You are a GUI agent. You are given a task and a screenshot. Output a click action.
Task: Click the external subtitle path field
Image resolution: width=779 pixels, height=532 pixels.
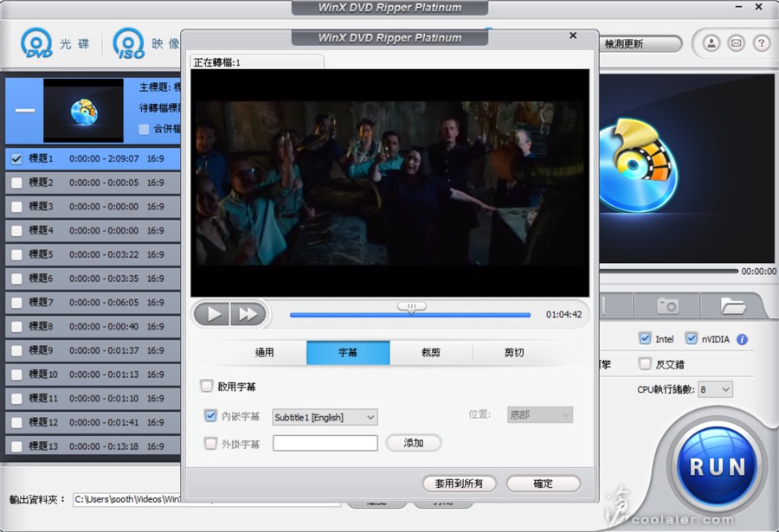[325, 443]
